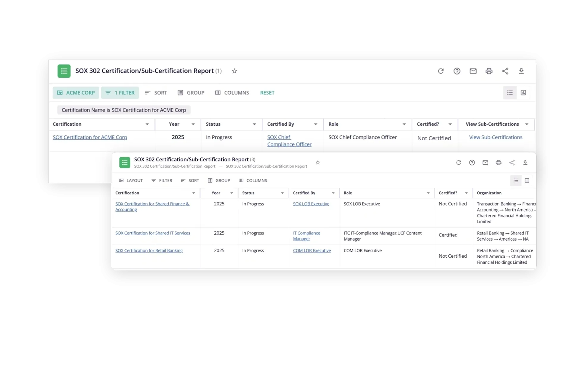Open SOX Certification for Shared IT Services link
This screenshot has height=391, width=588.
(152, 233)
